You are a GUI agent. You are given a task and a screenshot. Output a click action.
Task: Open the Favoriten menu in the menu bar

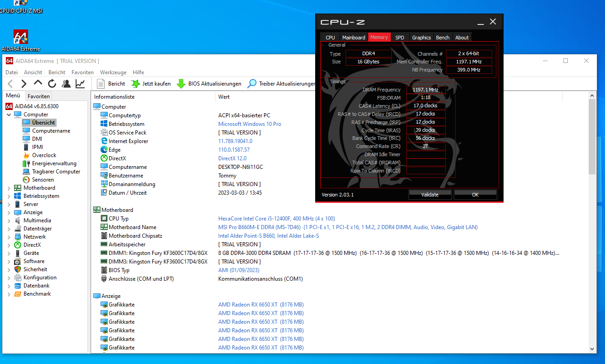pyautogui.click(x=82, y=72)
